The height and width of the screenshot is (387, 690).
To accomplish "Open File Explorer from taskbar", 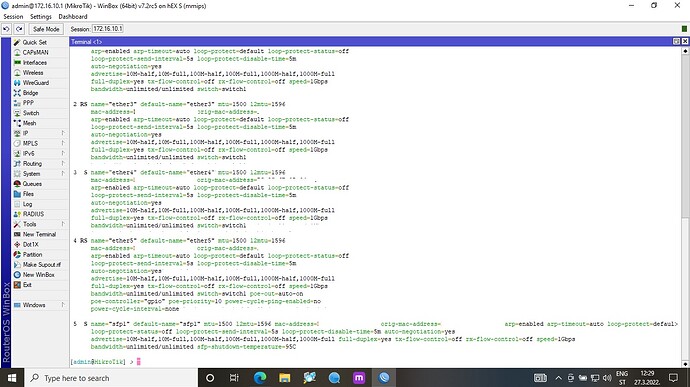I will [285, 378].
